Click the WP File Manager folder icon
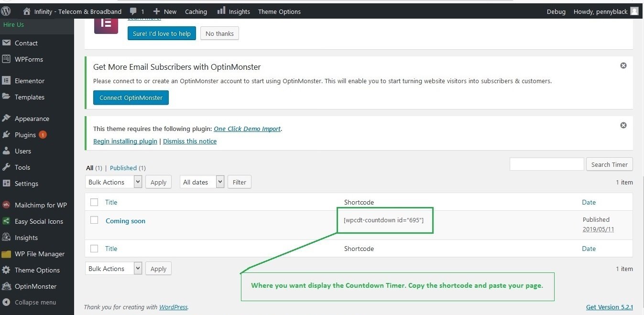The height and width of the screenshot is (315, 644). [6, 254]
